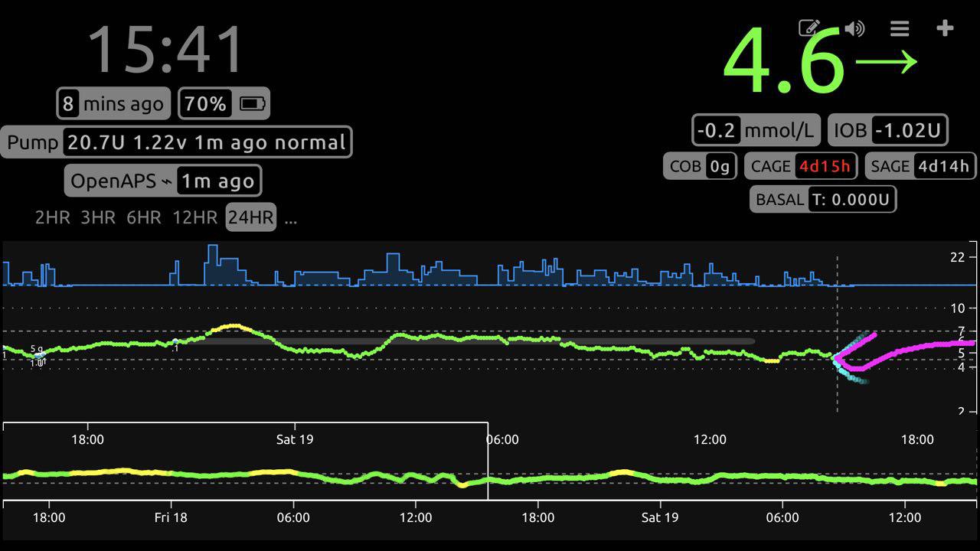Show the BASAL rate pill details
980x551 pixels.
point(823,200)
